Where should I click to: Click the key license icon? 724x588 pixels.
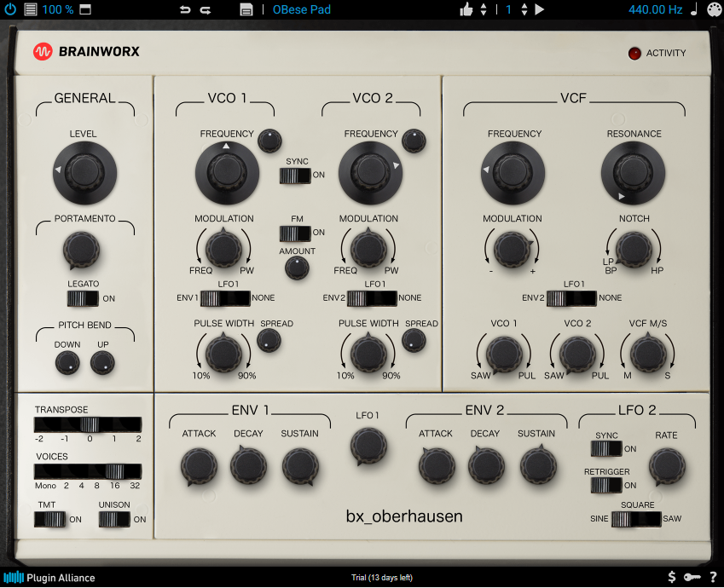click(x=692, y=577)
